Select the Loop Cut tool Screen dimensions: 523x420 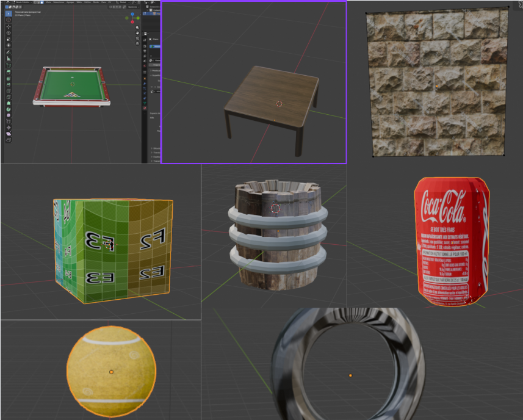(9, 90)
